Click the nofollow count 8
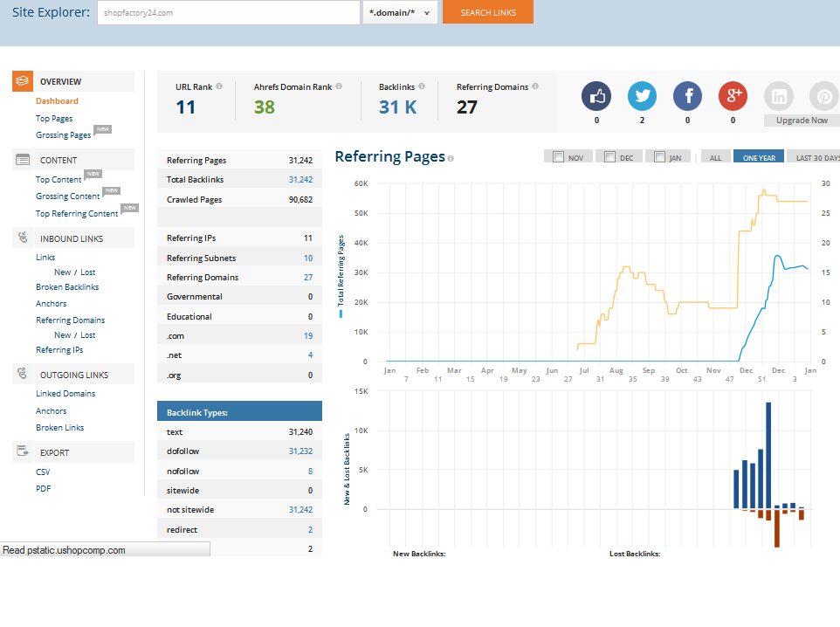Image resolution: width=840 pixels, height=627 pixels. pyautogui.click(x=310, y=471)
